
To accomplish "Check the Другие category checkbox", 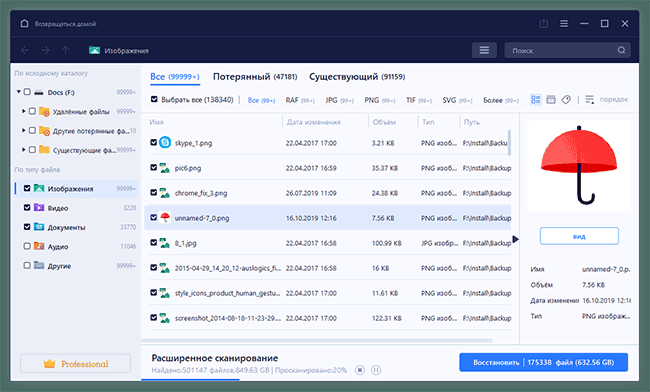I will tap(27, 265).
